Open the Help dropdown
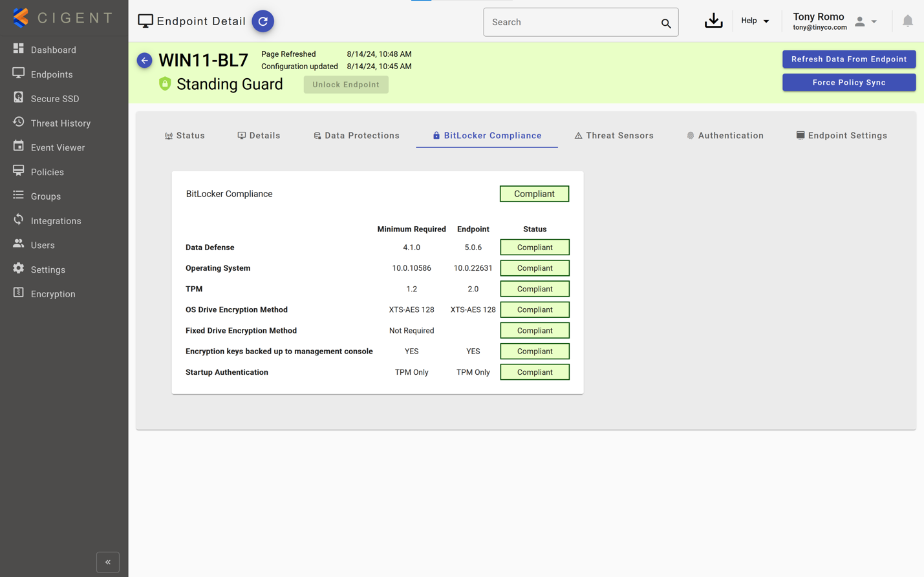 click(x=755, y=21)
